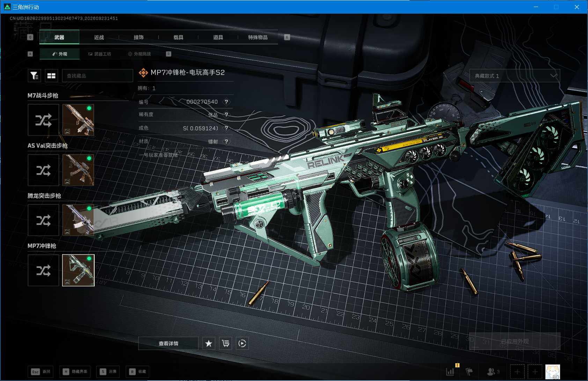
Task: Expand the 典藏款式 1 style dropdown
Action: (x=515, y=76)
